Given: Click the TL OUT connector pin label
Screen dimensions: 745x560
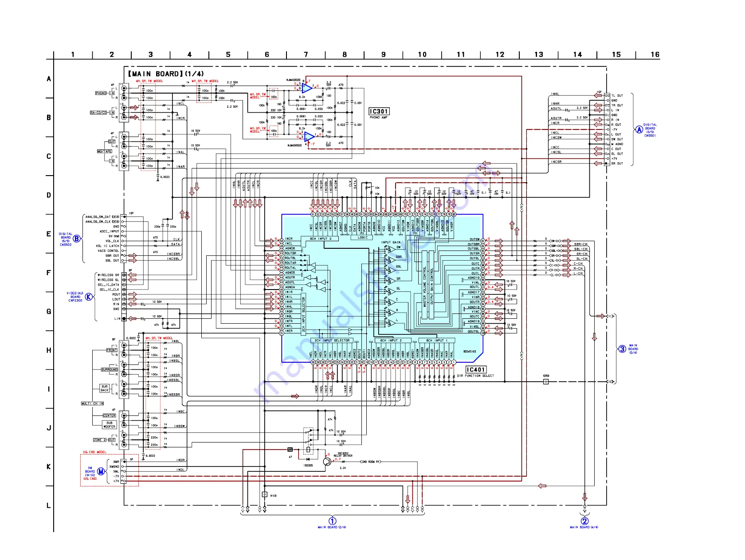Looking at the screenshot, I should pyautogui.click(x=617, y=95).
